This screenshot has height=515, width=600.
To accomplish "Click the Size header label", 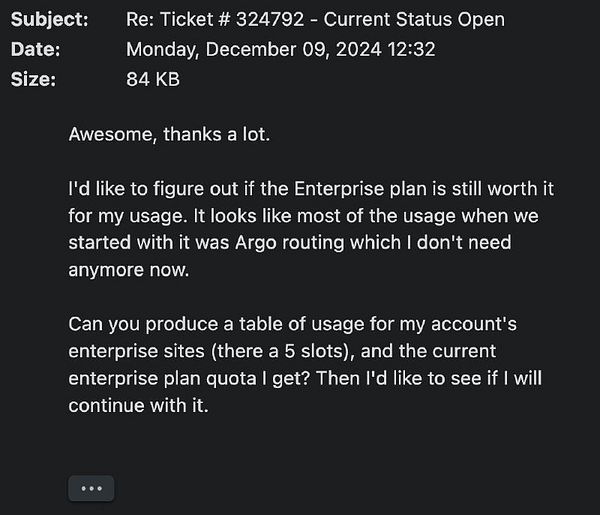I will point(31,79).
